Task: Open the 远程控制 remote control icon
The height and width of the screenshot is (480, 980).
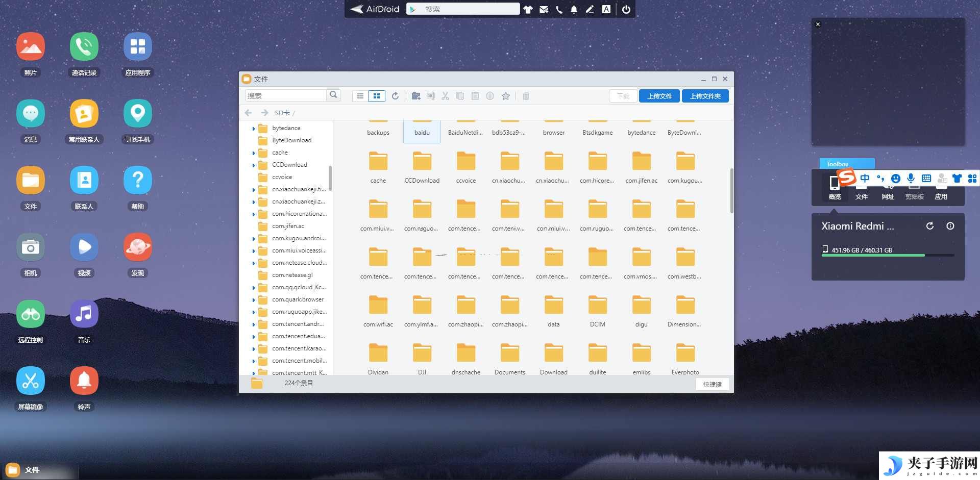Action: click(31, 314)
